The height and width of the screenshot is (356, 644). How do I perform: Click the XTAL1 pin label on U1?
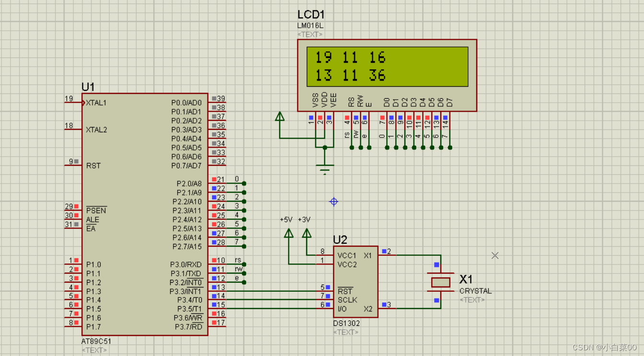tap(96, 103)
